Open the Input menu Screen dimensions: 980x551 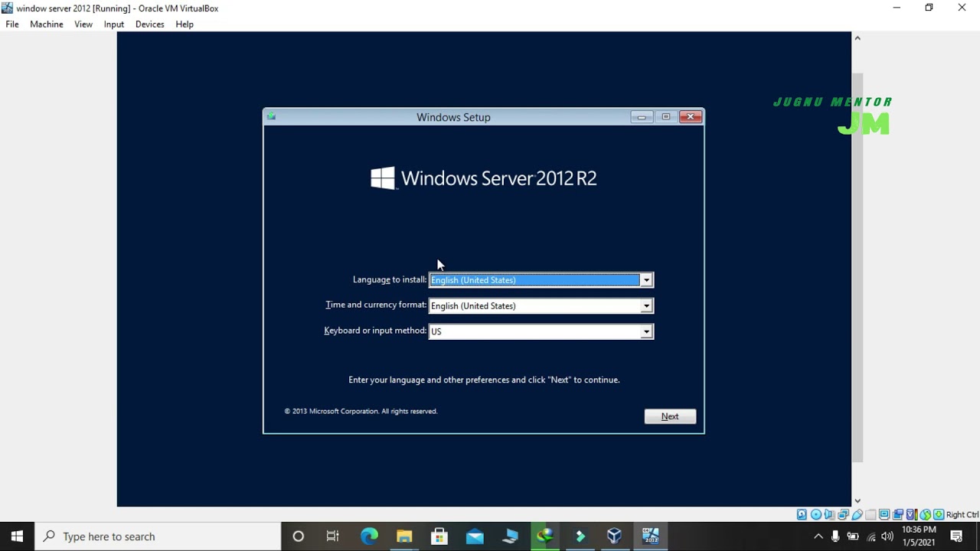114,24
